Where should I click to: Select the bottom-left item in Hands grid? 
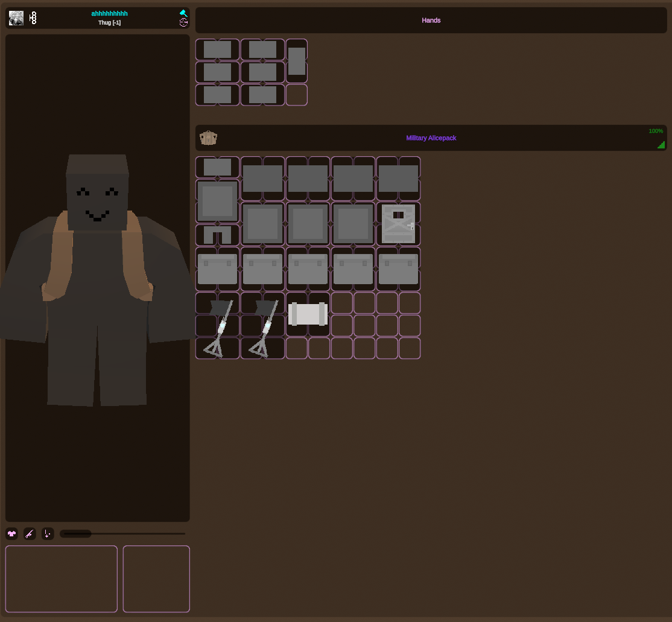coord(217,95)
